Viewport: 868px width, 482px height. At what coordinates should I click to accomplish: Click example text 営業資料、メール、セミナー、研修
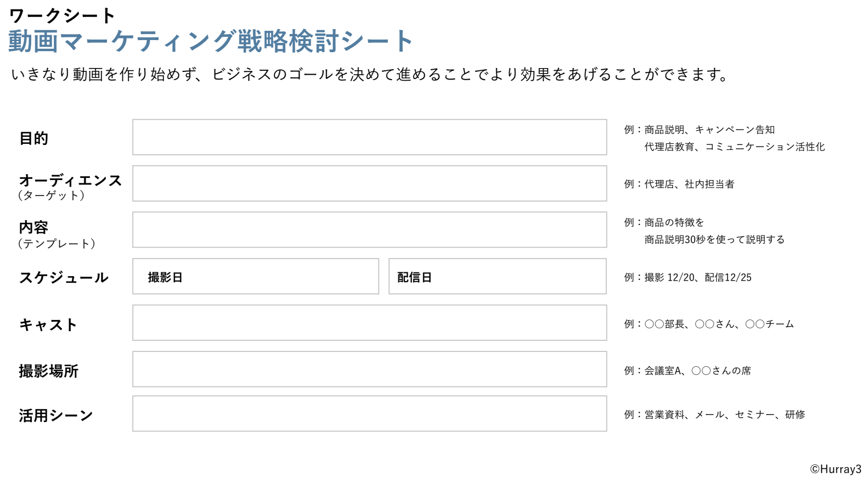pyautogui.click(x=725, y=415)
